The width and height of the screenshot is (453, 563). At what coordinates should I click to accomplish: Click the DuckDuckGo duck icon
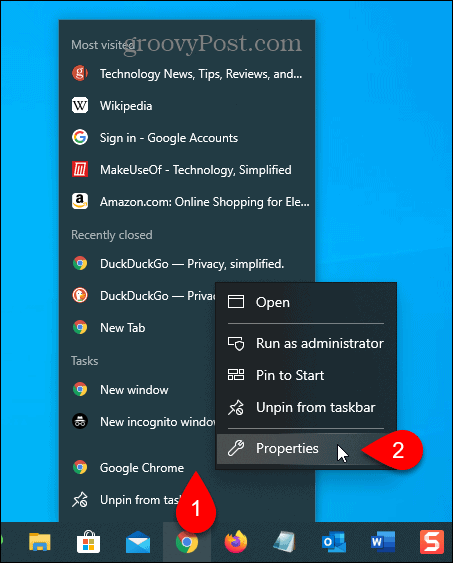[80, 296]
